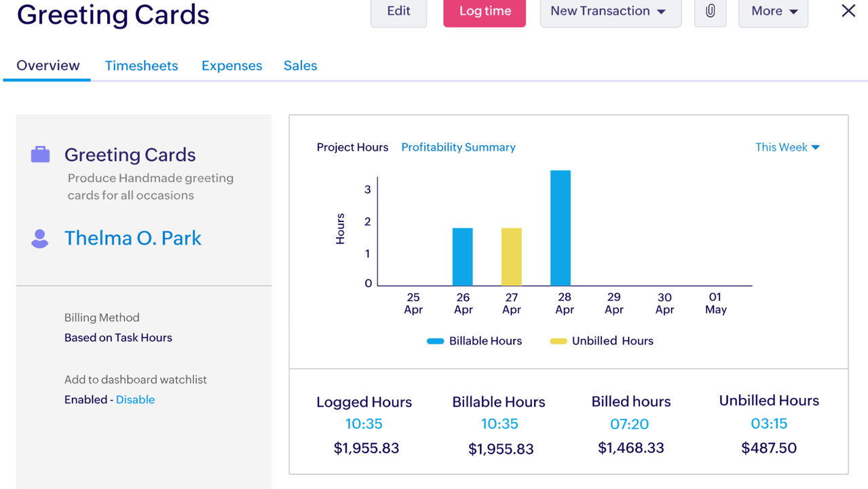Expand the More options menu

click(x=773, y=12)
